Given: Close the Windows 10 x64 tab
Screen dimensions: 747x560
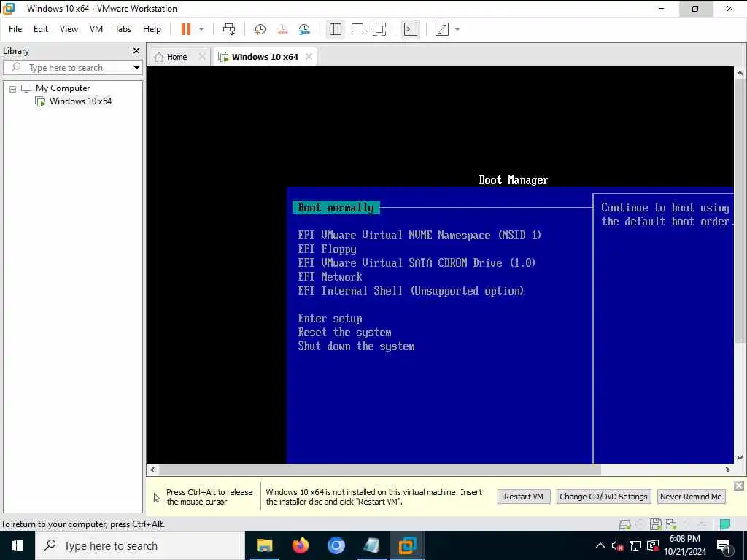Looking at the screenshot, I should tap(309, 57).
